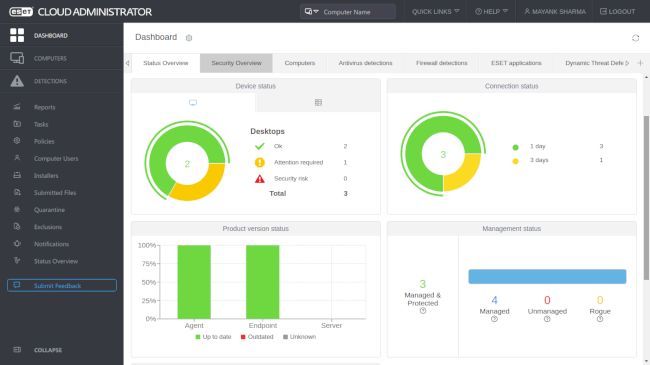The width and height of the screenshot is (650, 365).
Task: Expand the Quick Links dropdown
Action: pyautogui.click(x=435, y=12)
